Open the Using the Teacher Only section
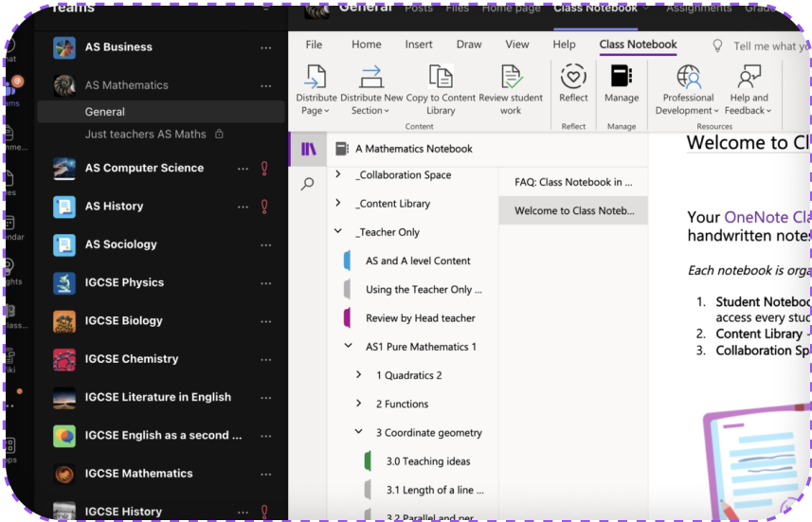 (424, 290)
